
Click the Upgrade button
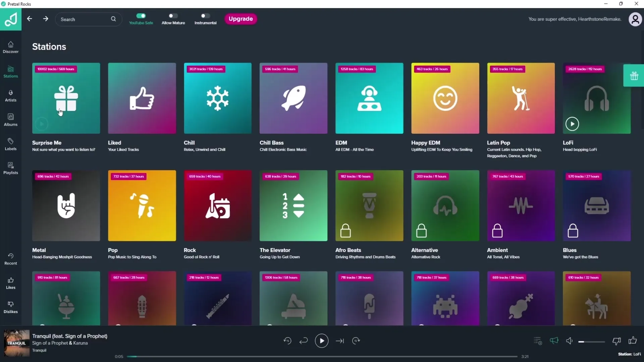pos(240,18)
